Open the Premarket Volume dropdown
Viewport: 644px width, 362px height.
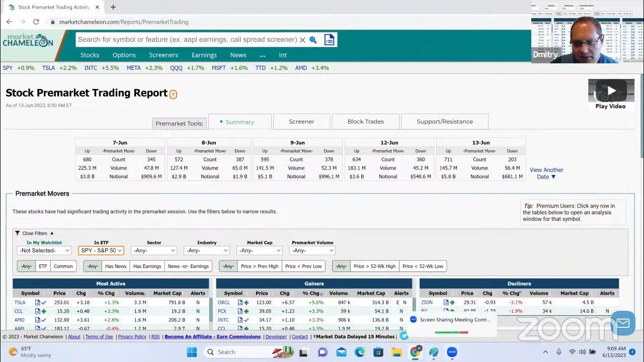pyautogui.click(x=312, y=250)
